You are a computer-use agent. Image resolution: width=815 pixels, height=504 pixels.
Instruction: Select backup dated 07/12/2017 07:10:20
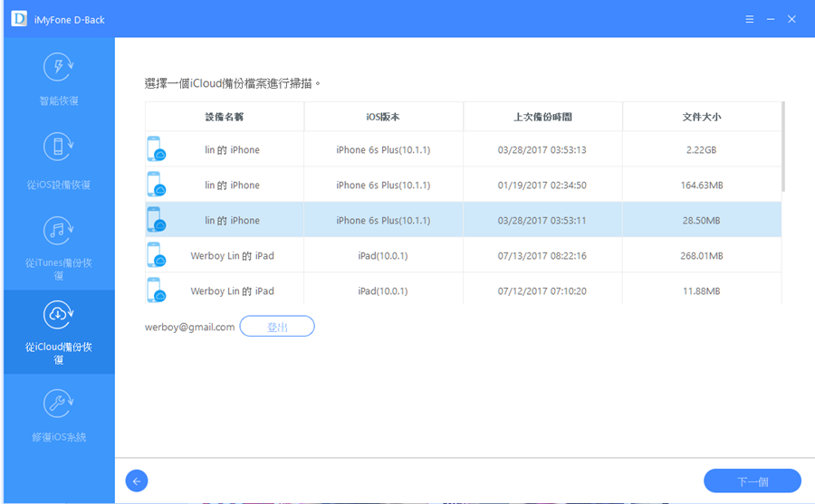click(x=542, y=291)
